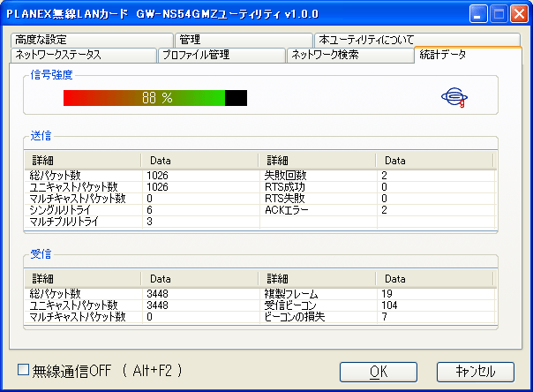533x392 pixels.
Task: Select the RTS失敗 row
Action: (x=285, y=199)
